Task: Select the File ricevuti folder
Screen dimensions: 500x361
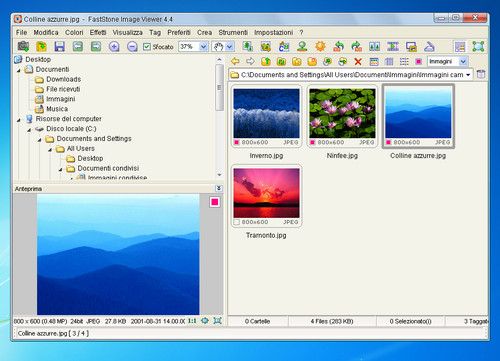Action: tap(63, 89)
